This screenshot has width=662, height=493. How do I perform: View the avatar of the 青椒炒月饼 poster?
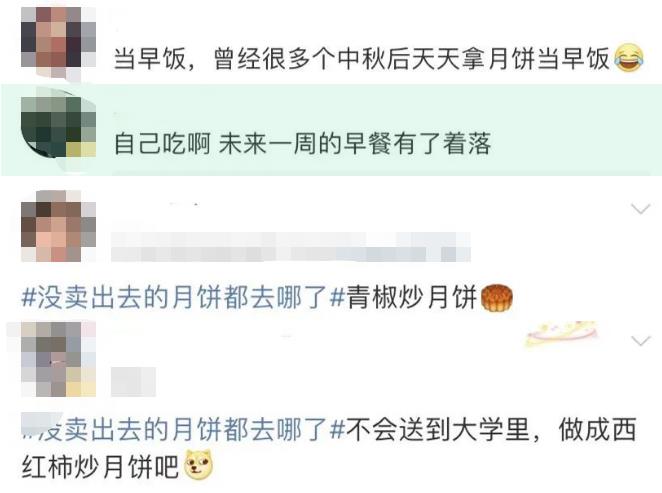point(58,226)
